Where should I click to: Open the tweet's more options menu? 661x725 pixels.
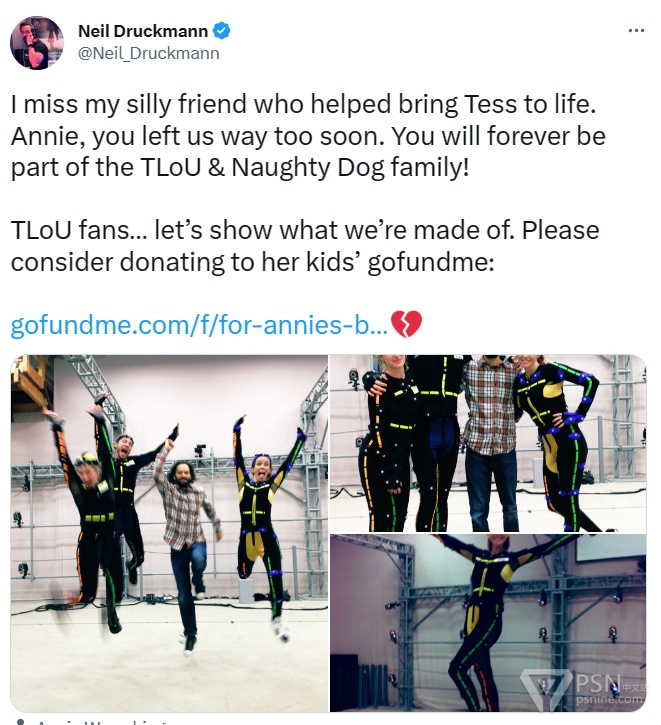coord(636,31)
